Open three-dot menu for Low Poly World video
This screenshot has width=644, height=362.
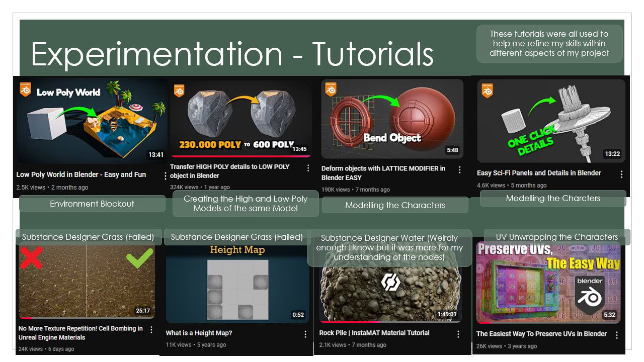165,175
